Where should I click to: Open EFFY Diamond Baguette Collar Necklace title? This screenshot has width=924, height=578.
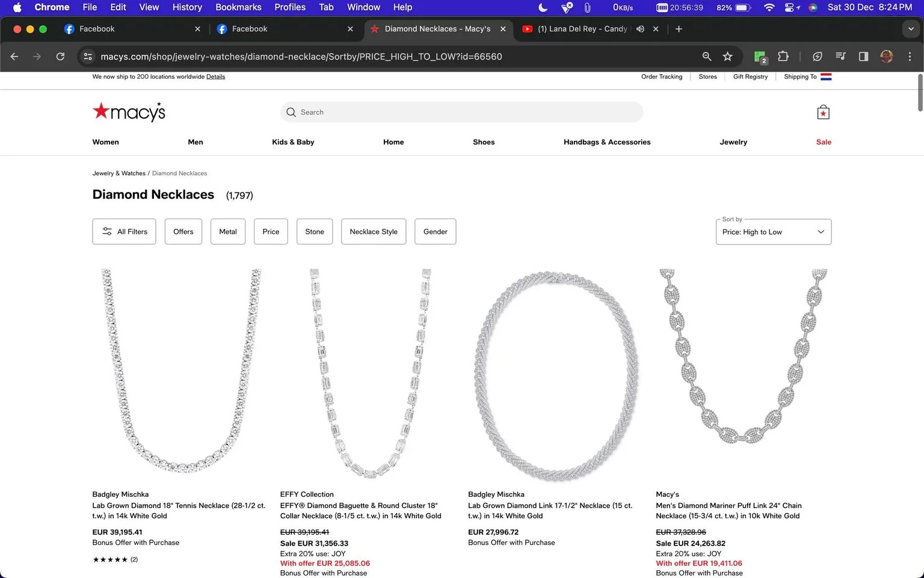coord(360,511)
